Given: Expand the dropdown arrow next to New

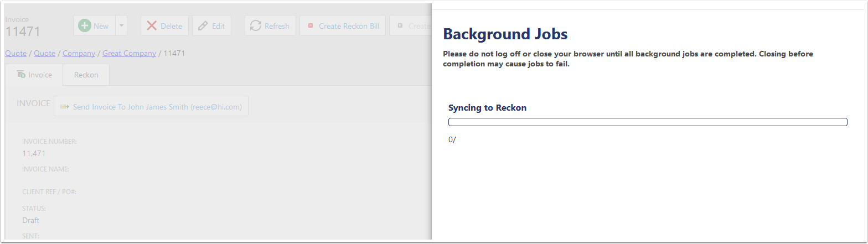Looking at the screenshot, I should 122,26.
